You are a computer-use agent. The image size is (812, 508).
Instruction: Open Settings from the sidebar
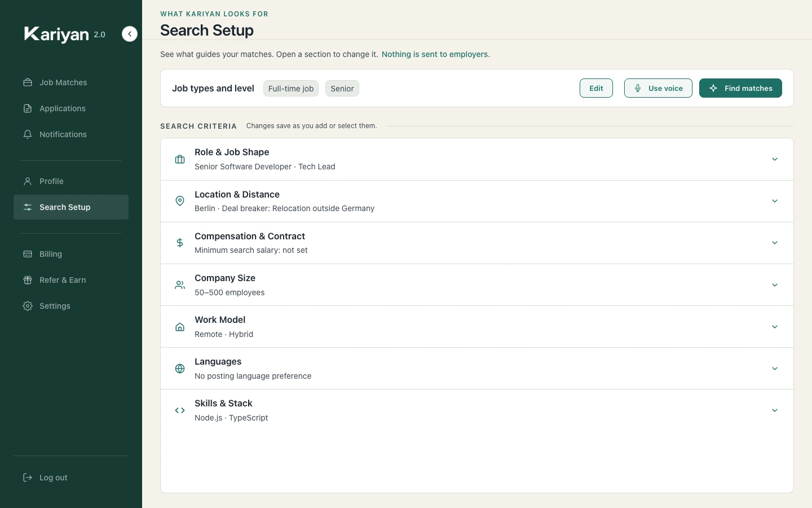pos(71,306)
